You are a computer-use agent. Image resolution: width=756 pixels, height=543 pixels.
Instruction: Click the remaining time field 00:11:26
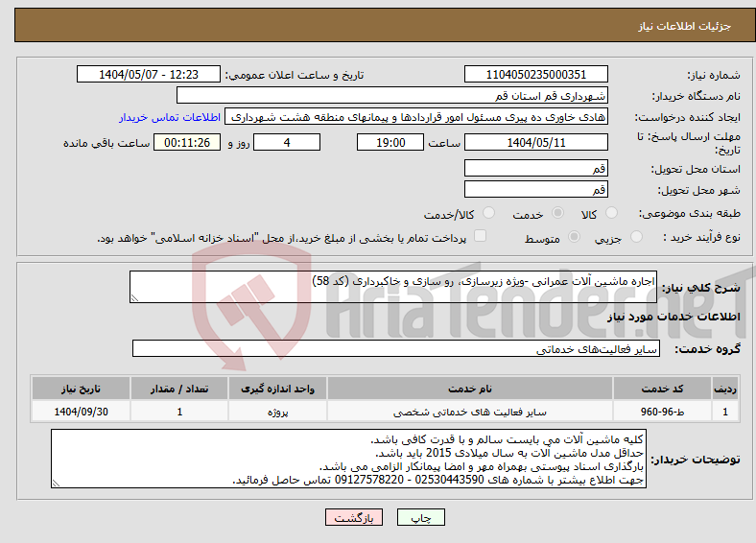click(187, 142)
